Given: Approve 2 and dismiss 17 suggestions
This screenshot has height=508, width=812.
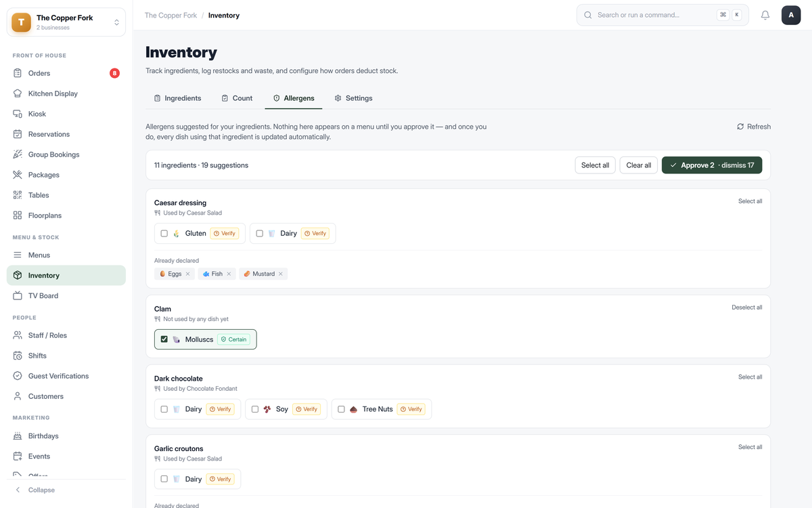Looking at the screenshot, I should [712, 165].
